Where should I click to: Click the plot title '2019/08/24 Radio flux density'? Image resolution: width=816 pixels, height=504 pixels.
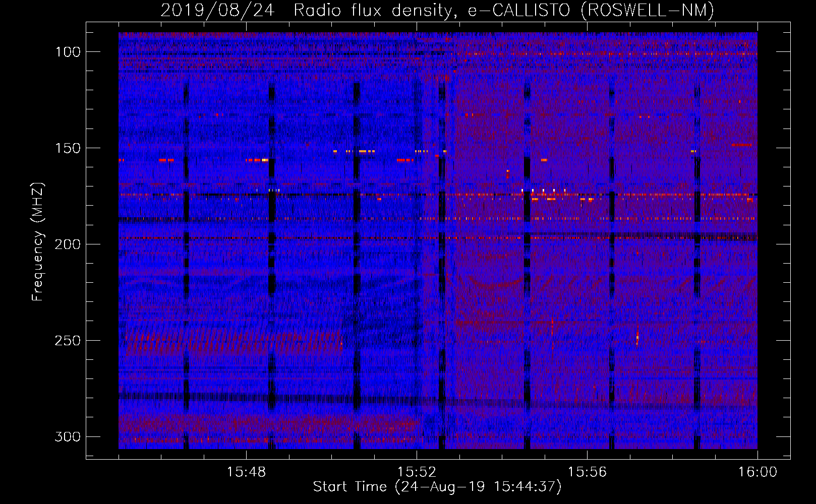pyautogui.click(x=309, y=11)
